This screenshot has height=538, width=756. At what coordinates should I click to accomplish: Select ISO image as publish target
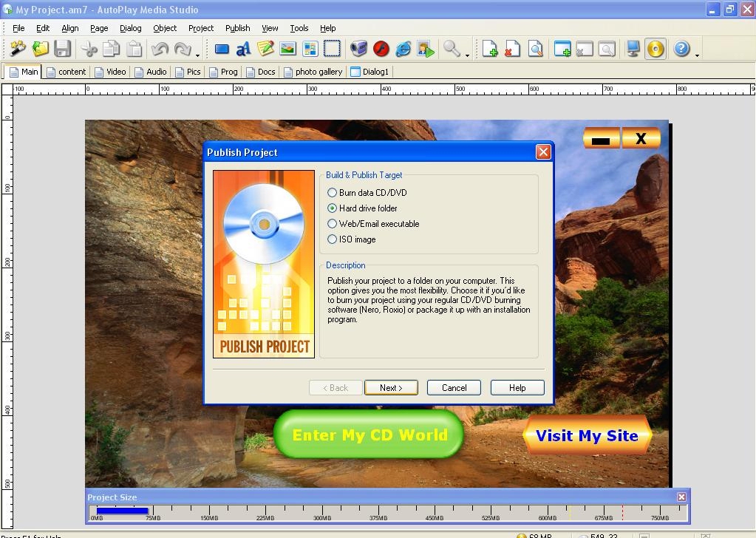coord(333,239)
